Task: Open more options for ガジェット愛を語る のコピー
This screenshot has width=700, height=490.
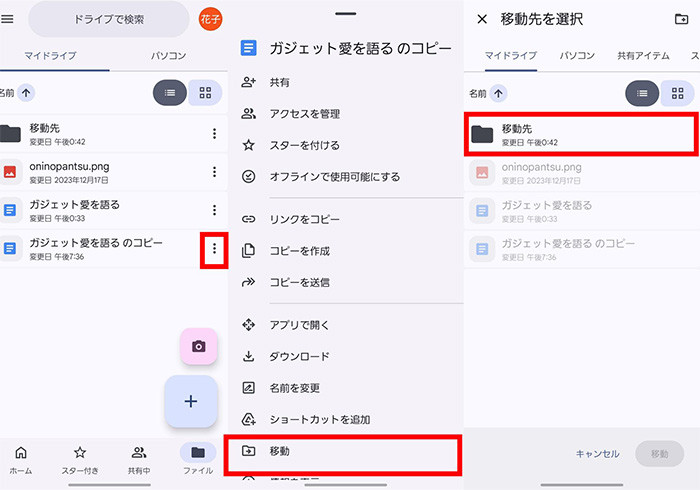Action: click(215, 249)
